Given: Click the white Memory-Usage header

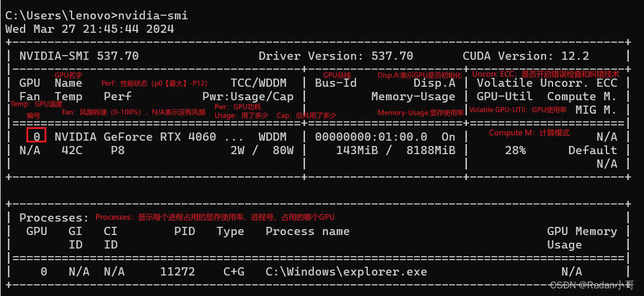Looking at the screenshot, I should pos(413,97).
